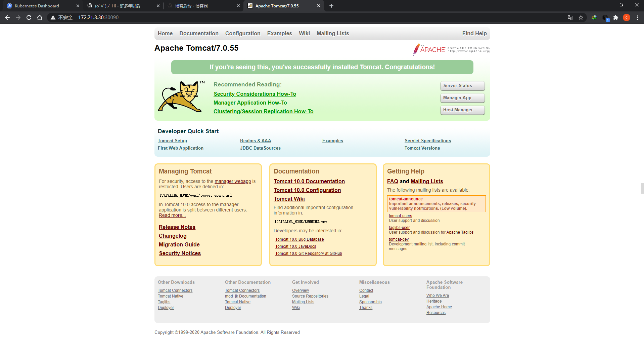Close the Kubernetes Dashboard tab
The height and width of the screenshot is (352, 644).
[78, 6]
